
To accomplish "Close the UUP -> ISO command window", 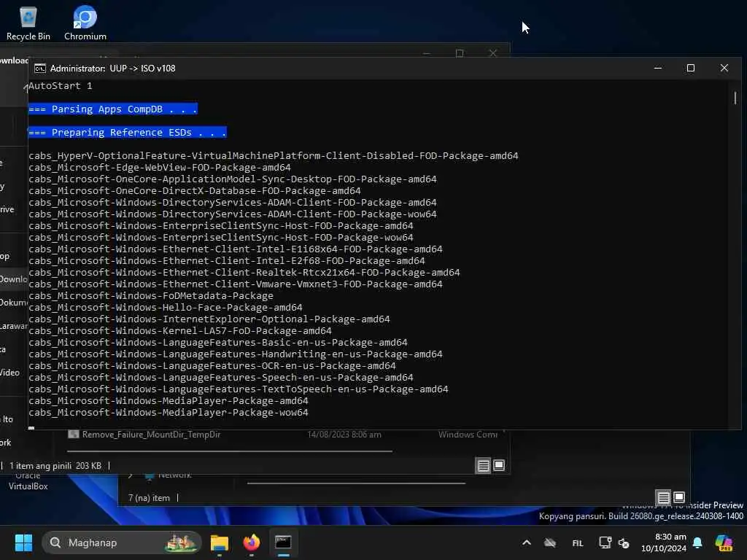I will tap(724, 68).
